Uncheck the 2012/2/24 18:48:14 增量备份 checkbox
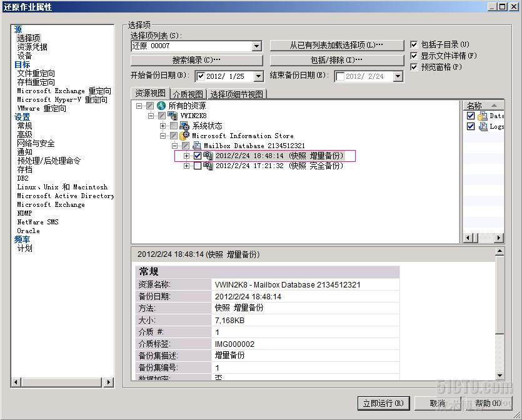 coord(198,156)
